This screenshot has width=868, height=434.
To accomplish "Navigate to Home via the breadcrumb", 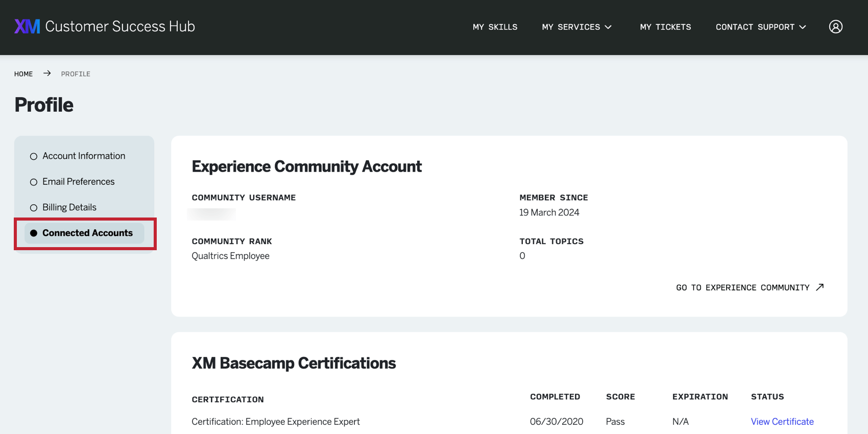I will pos(23,74).
